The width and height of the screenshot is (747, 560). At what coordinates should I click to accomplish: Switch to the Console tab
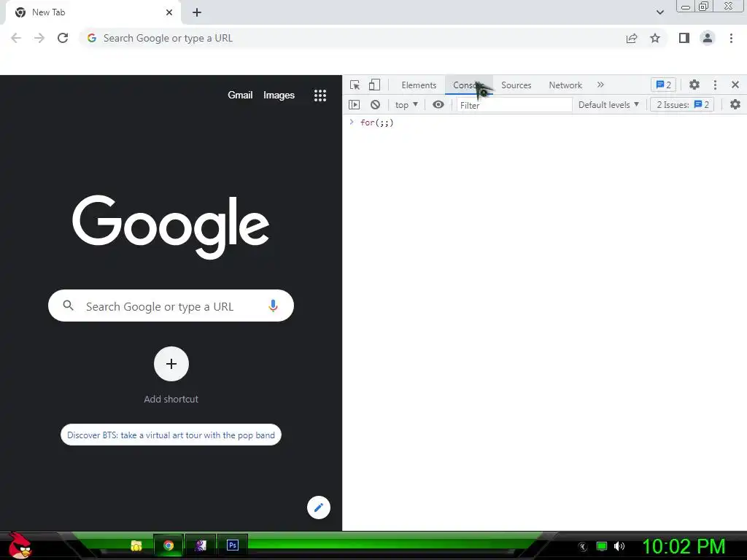(x=469, y=85)
